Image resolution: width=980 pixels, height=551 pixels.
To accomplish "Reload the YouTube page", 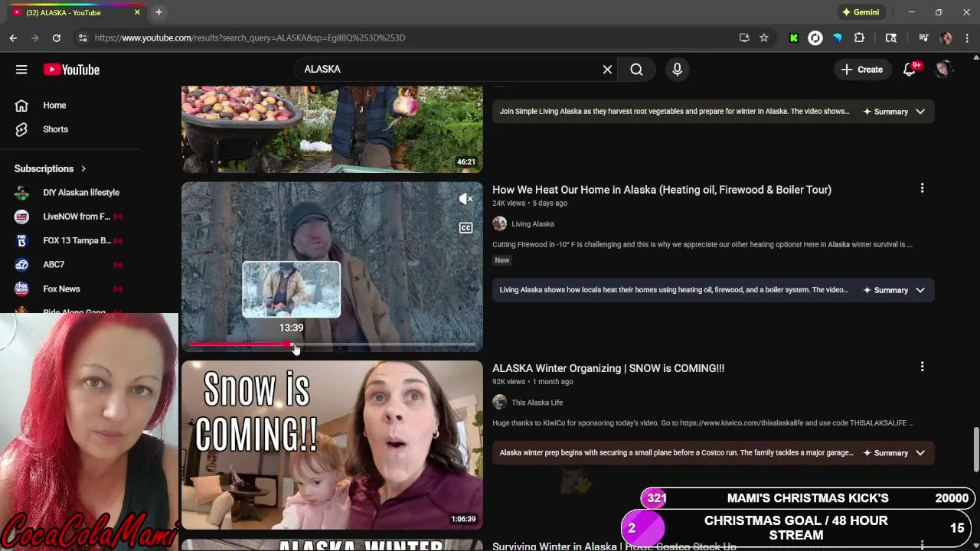I will pyautogui.click(x=56, y=37).
